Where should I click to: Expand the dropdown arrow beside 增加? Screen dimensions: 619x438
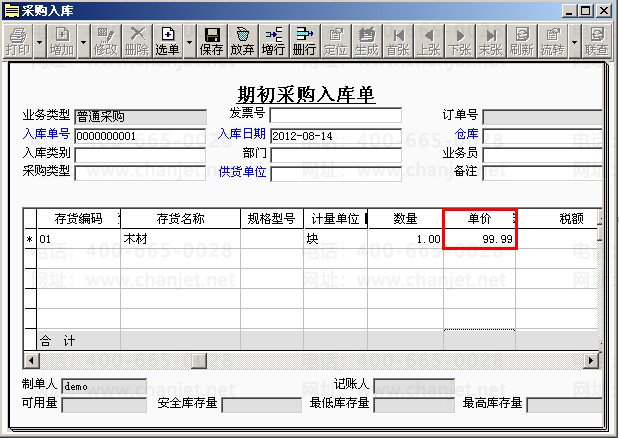tap(83, 41)
